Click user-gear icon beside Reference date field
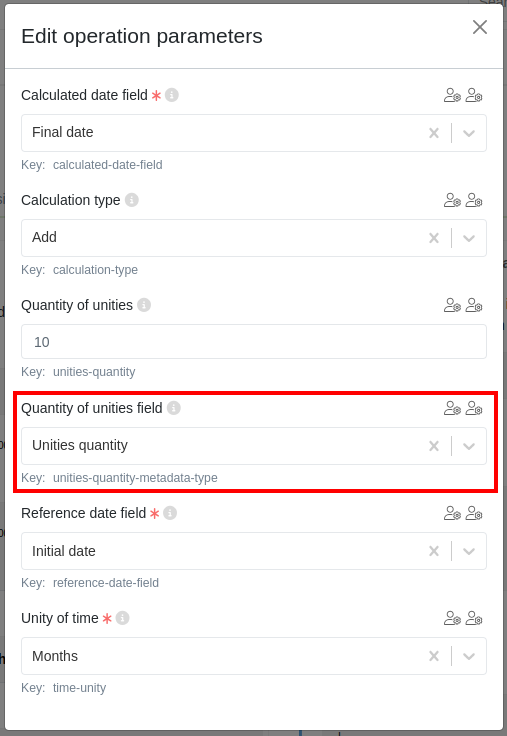Screen dimensions: 507x736 [474, 514]
